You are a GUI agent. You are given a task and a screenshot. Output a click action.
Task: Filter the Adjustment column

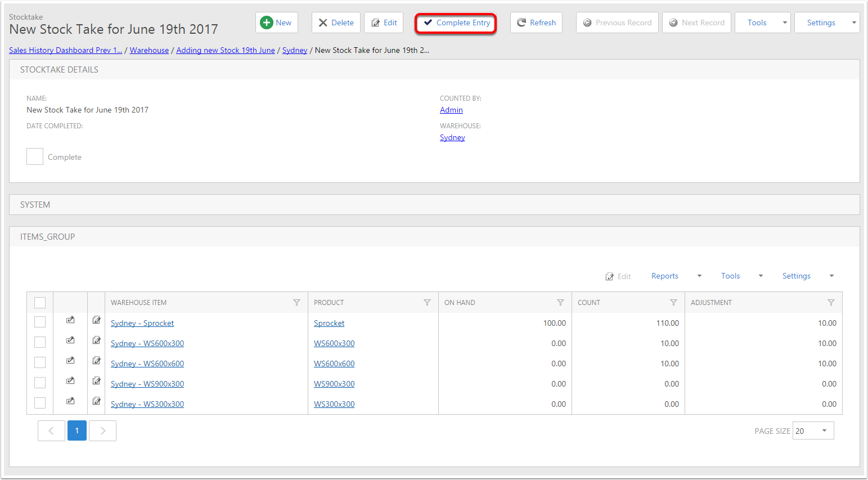(831, 303)
